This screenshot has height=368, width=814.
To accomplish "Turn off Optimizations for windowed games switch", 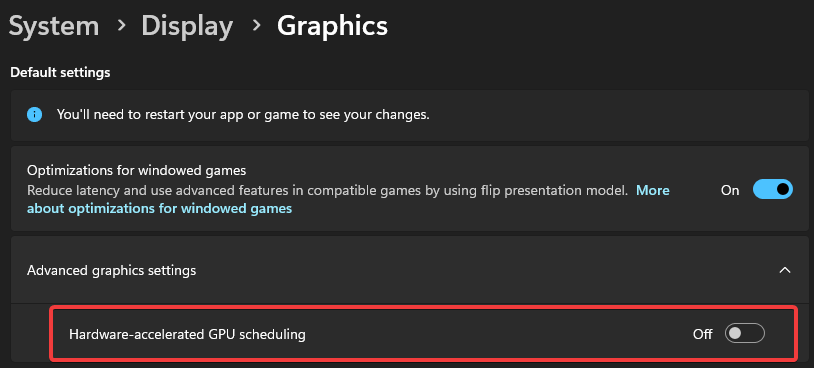I will (x=773, y=190).
